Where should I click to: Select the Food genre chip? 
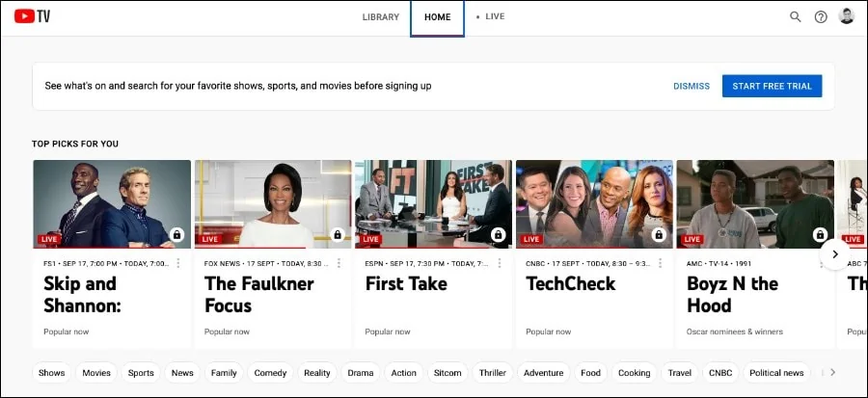coord(590,373)
